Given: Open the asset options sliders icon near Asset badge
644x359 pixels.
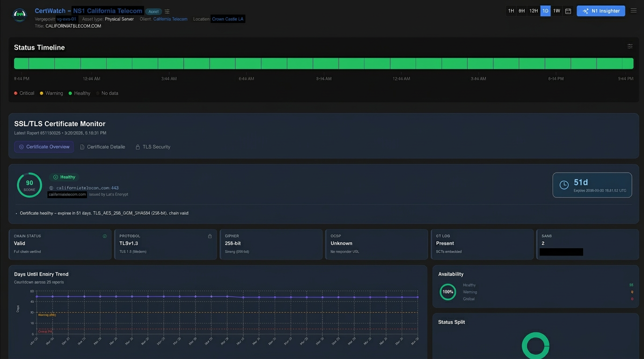Looking at the screenshot, I should 167,11.
